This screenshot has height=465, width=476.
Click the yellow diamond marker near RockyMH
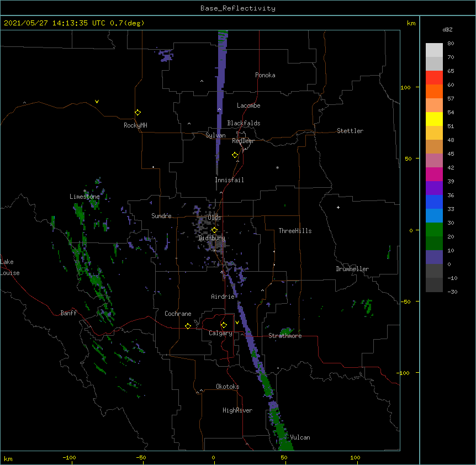138,113
